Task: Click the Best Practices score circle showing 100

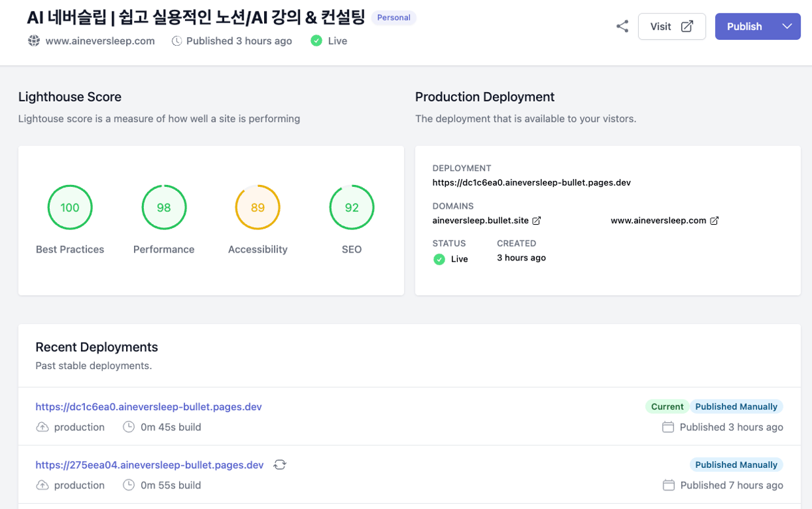Action: [x=70, y=207]
